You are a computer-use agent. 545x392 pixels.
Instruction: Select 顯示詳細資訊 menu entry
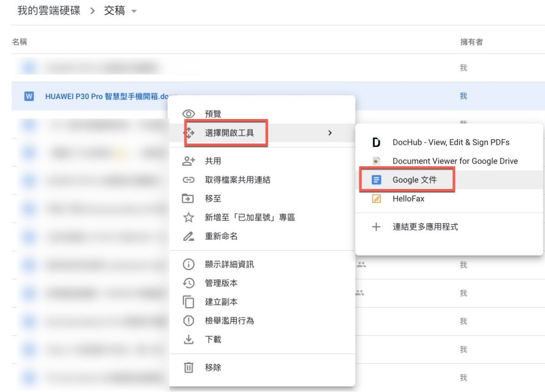(262, 264)
